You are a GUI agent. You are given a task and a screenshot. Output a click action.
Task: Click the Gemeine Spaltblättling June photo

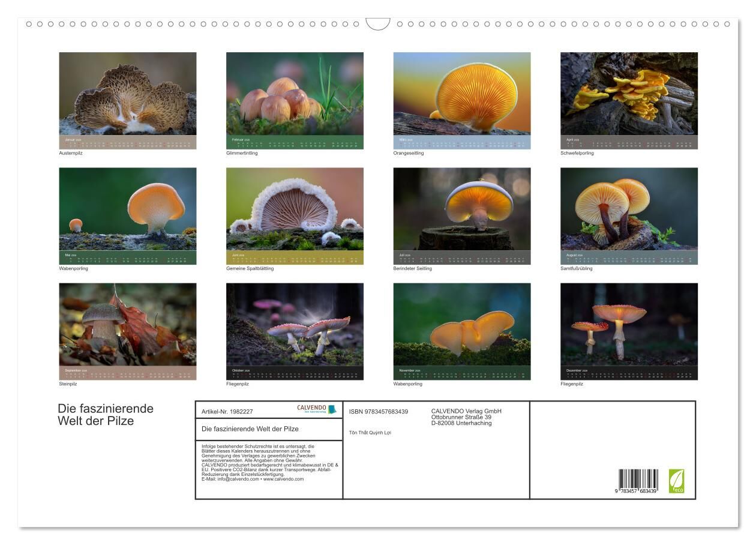click(295, 209)
